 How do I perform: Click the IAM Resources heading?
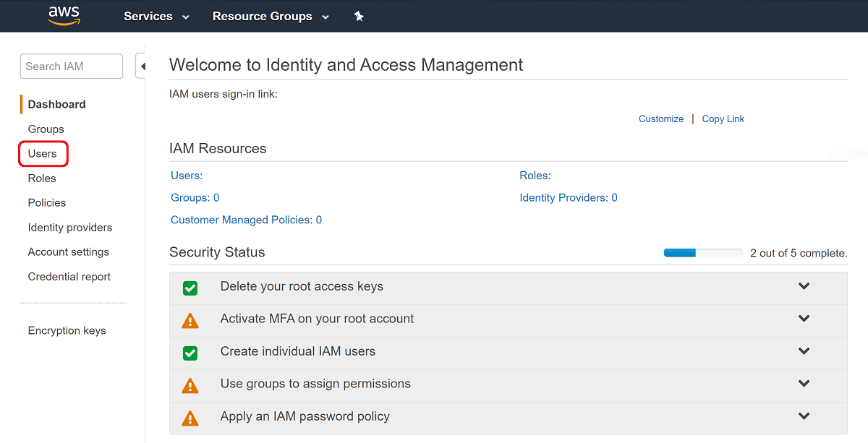click(218, 148)
